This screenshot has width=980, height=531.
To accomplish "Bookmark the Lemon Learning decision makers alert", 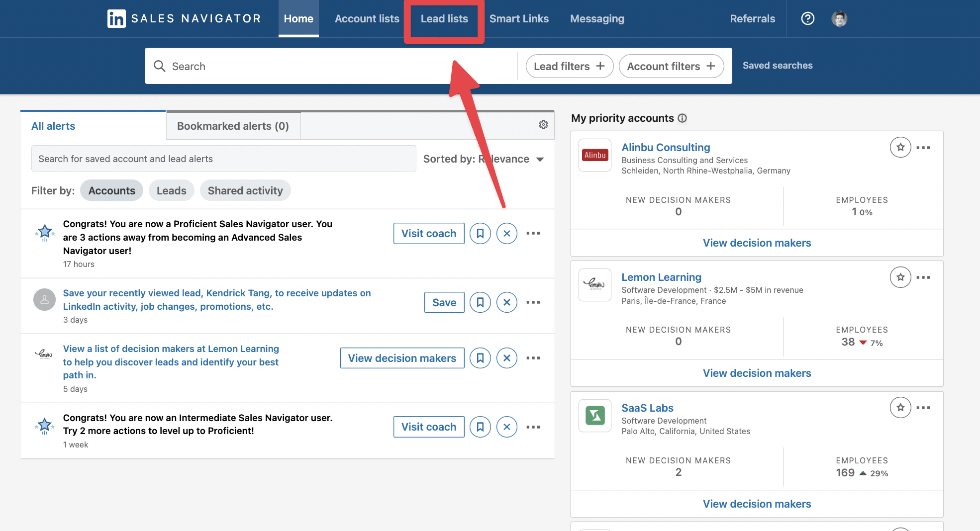I will 480,358.
